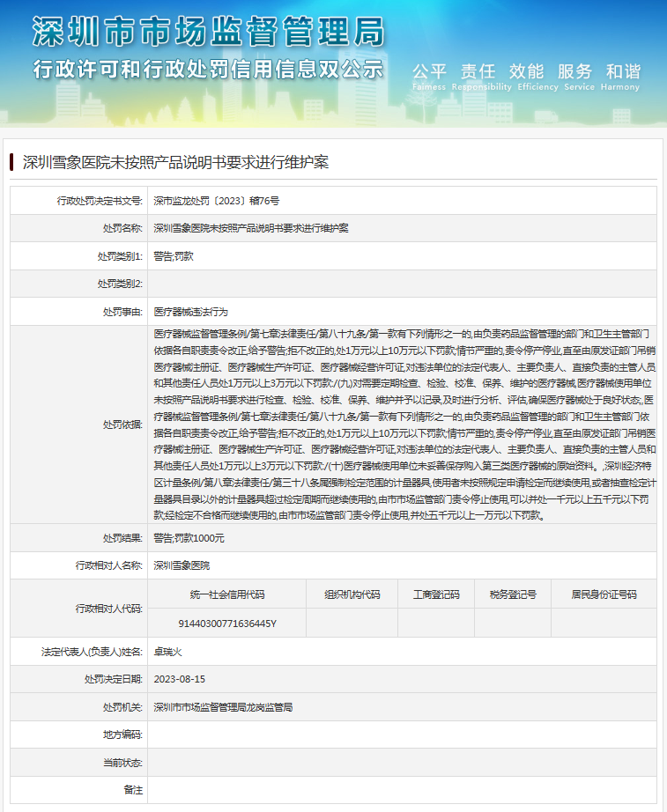This screenshot has width=667, height=812.
Task: Click the 深圳市市场监督管理局龙岗监管局 value
Action: click(x=223, y=707)
